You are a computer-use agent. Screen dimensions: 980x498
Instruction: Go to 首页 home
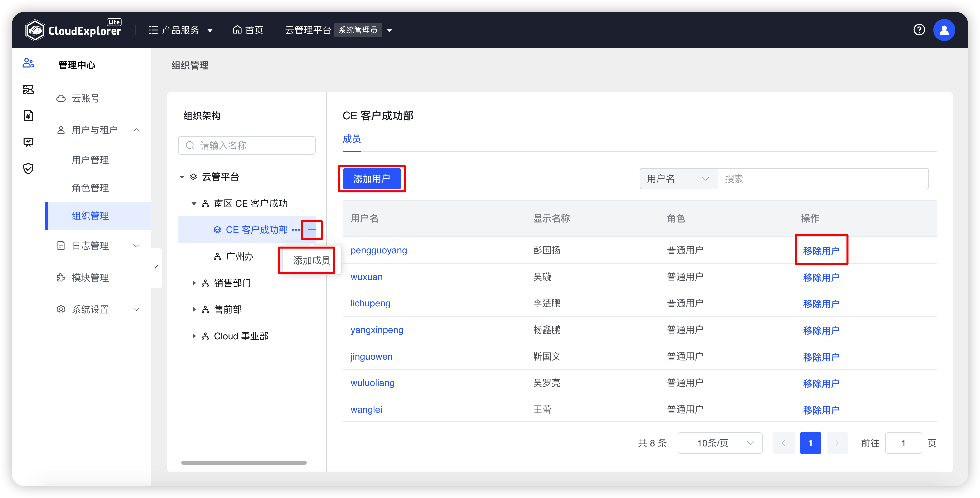[x=248, y=30]
